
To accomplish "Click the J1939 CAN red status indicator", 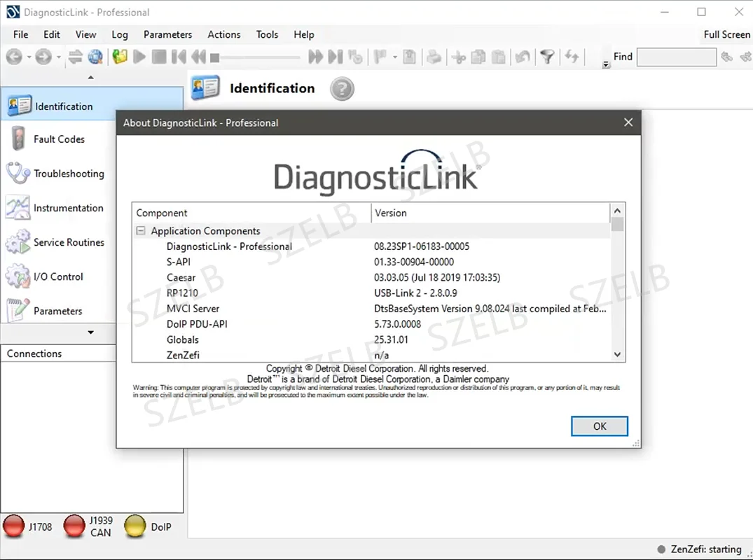I will click(74, 526).
